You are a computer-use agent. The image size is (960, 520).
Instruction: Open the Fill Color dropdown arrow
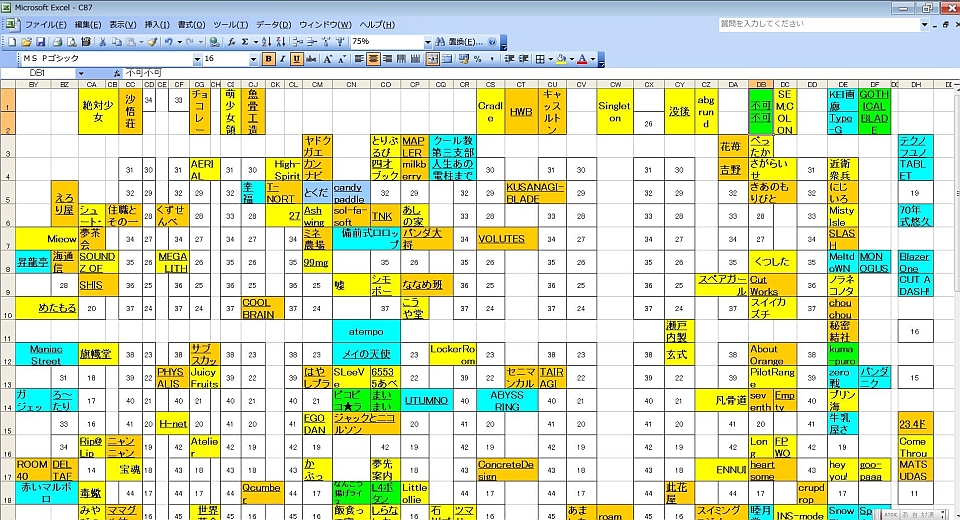click(x=572, y=59)
